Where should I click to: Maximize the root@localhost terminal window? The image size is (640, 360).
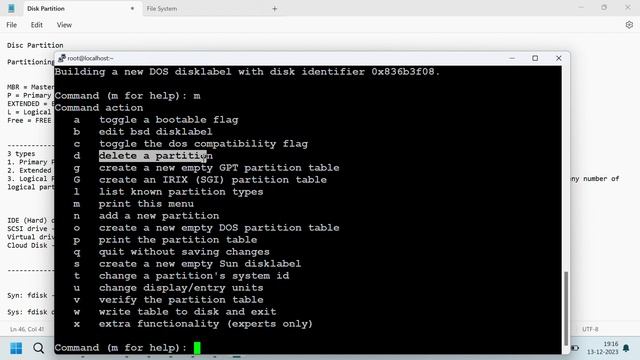point(535,58)
